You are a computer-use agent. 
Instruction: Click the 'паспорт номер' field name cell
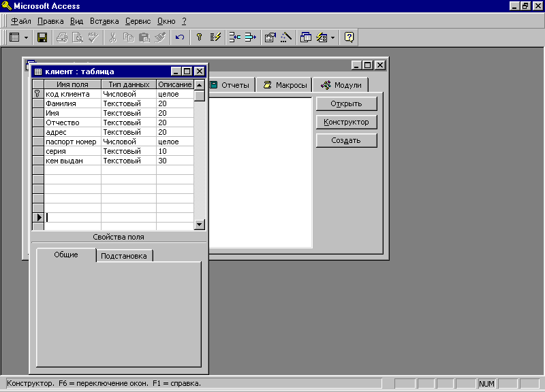73,142
